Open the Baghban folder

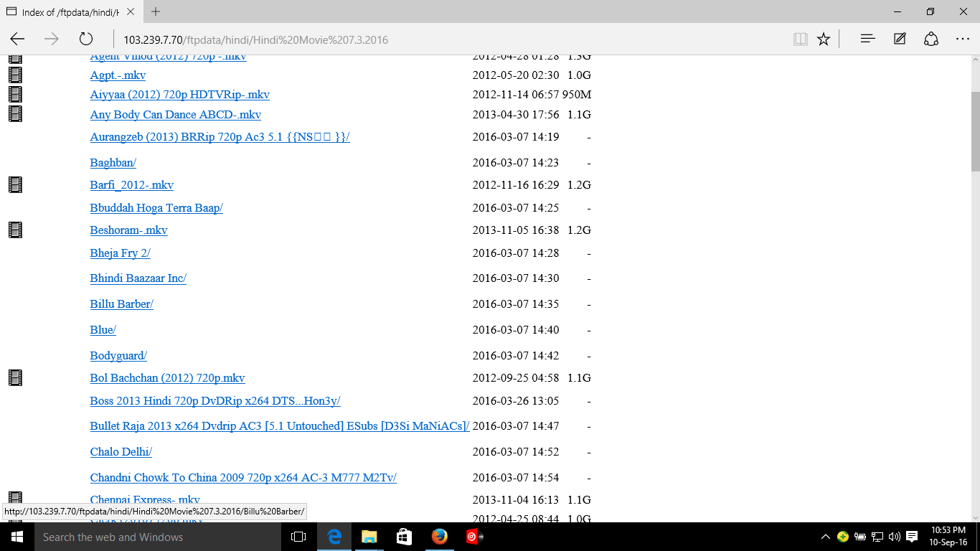(113, 163)
